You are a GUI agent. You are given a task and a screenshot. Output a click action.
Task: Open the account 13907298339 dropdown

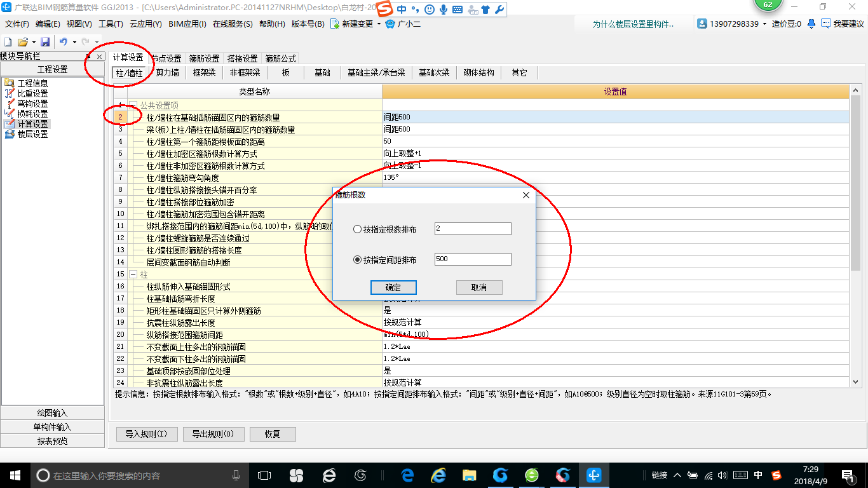point(765,24)
